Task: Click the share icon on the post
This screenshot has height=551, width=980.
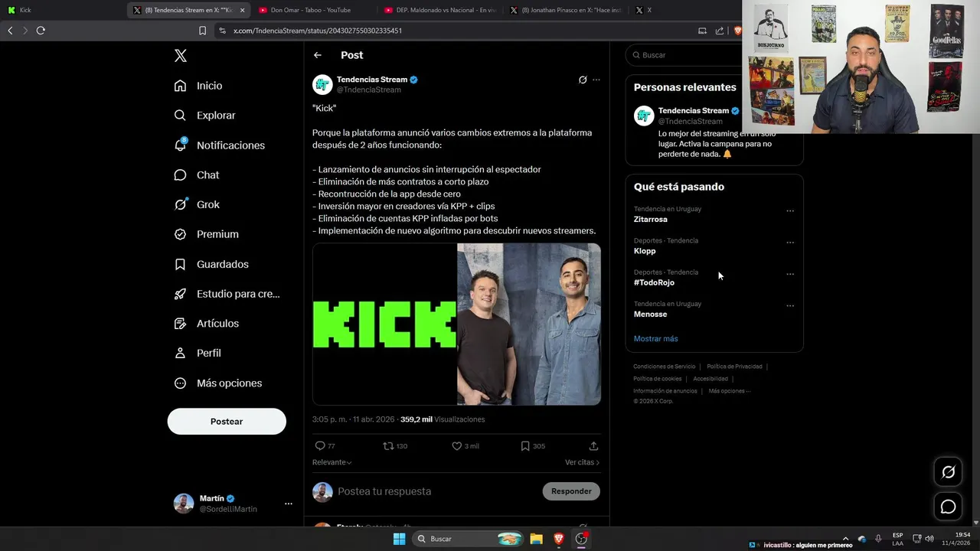Action: click(593, 446)
